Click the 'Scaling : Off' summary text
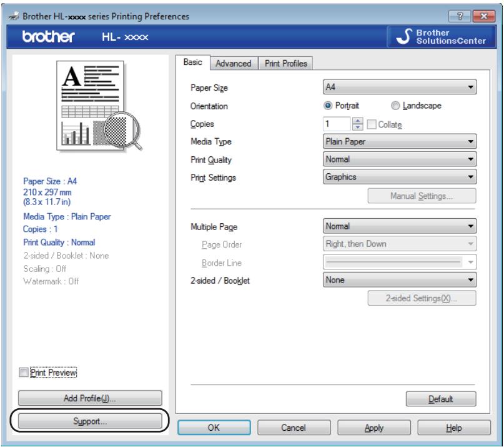The image size is (504, 447). 45,268
